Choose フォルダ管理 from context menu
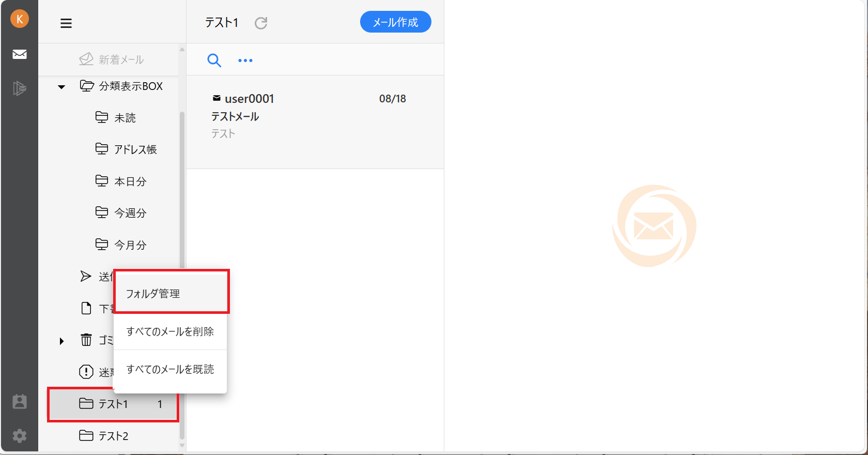868x455 pixels. [171, 293]
